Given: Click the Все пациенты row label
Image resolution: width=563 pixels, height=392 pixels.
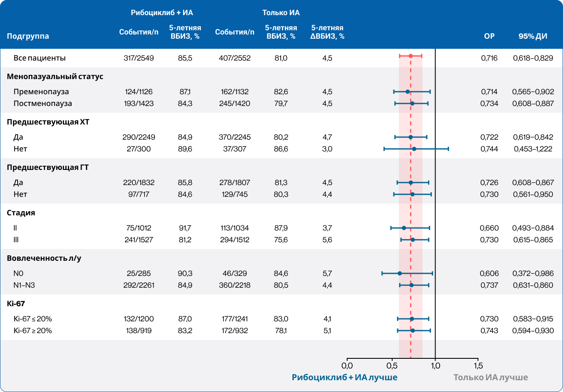Looking at the screenshot, I should pos(40,58).
